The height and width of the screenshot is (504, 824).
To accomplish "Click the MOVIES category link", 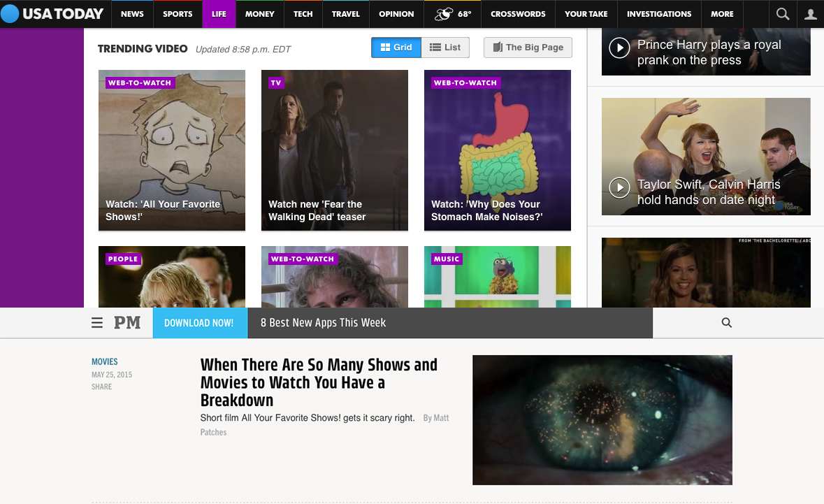I will pyautogui.click(x=105, y=361).
